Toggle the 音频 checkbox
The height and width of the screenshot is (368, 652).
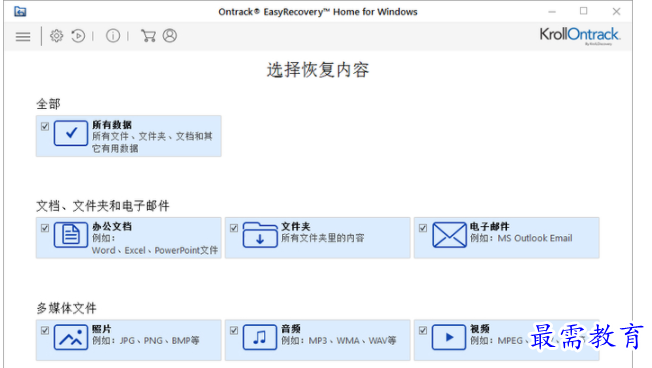coord(234,331)
